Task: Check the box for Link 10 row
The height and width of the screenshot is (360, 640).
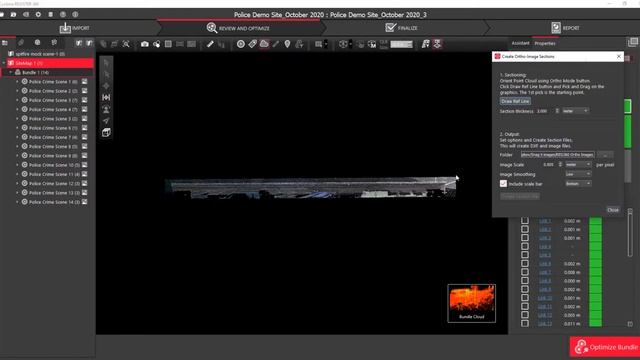Action: coord(525,298)
